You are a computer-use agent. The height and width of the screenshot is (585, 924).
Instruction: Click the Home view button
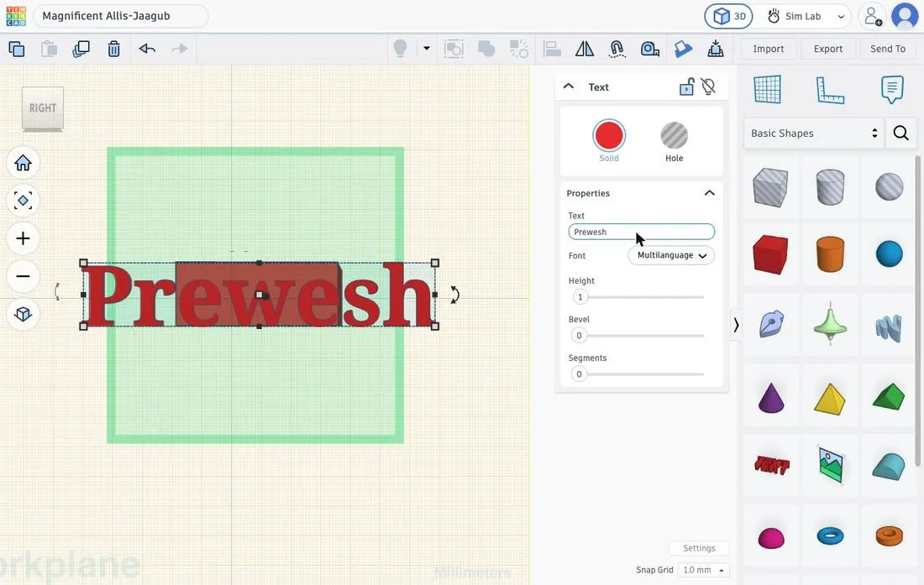coord(23,163)
